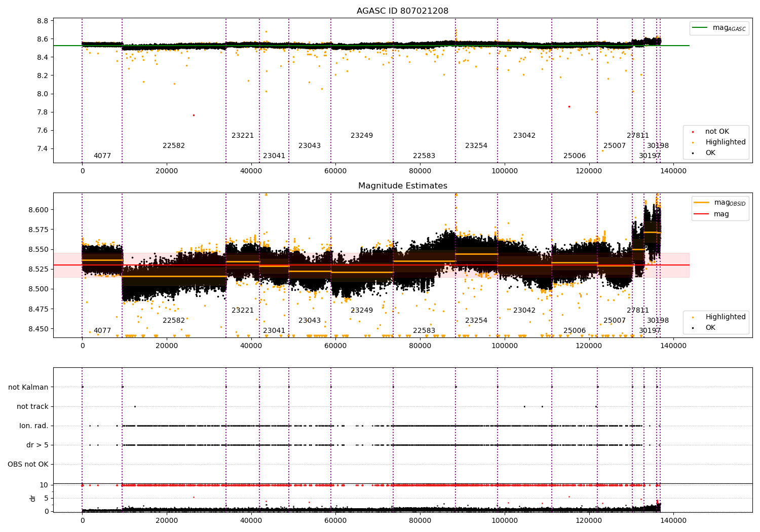Click the 140000 x-tick under the bottom plot
This screenshot has width=760, height=532.
click(673, 520)
